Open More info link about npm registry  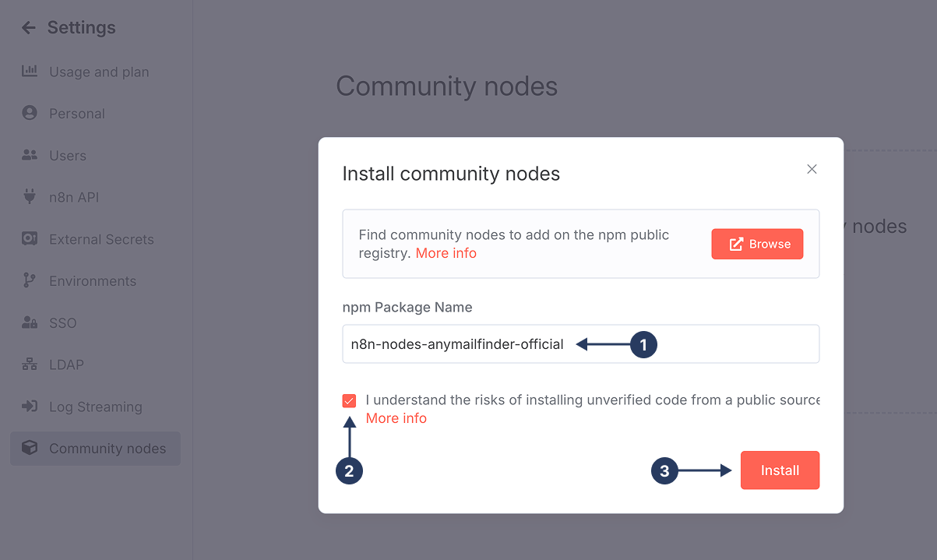click(446, 253)
